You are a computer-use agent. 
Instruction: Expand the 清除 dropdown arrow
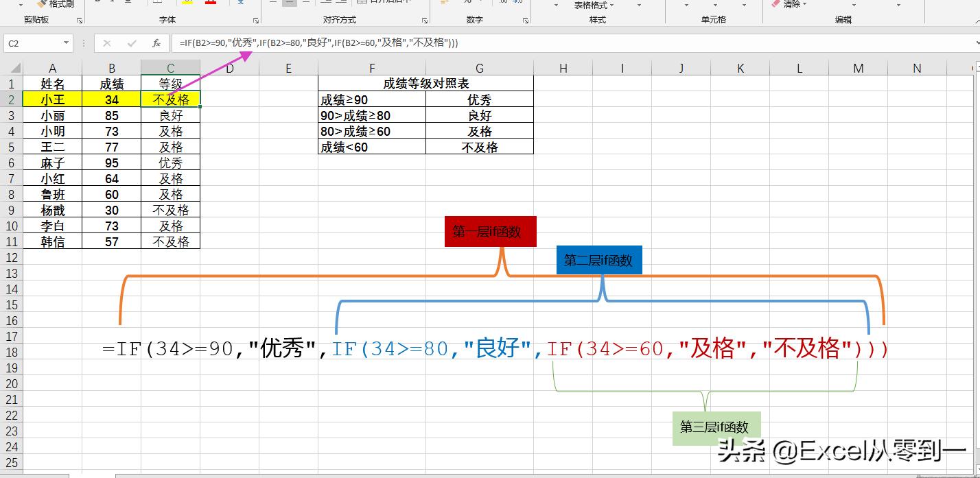click(804, 4)
